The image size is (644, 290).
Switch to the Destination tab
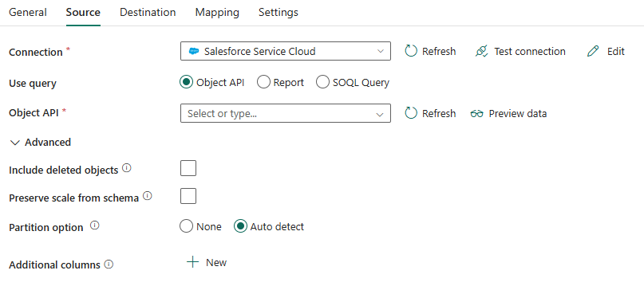tap(148, 12)
